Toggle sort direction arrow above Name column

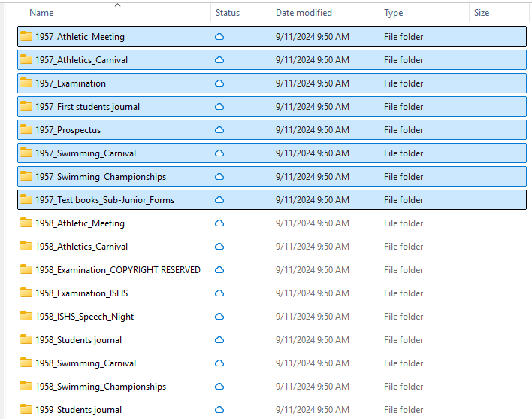117,5
